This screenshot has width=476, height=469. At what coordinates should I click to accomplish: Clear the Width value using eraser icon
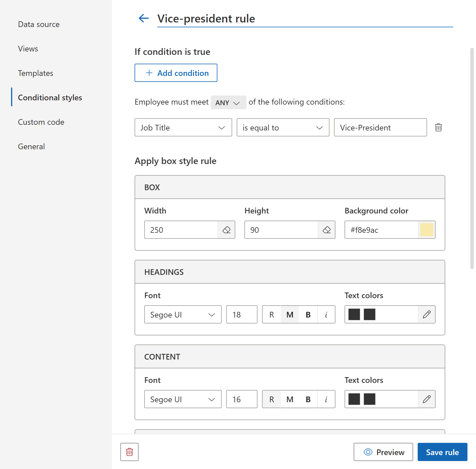click(226, 230)
